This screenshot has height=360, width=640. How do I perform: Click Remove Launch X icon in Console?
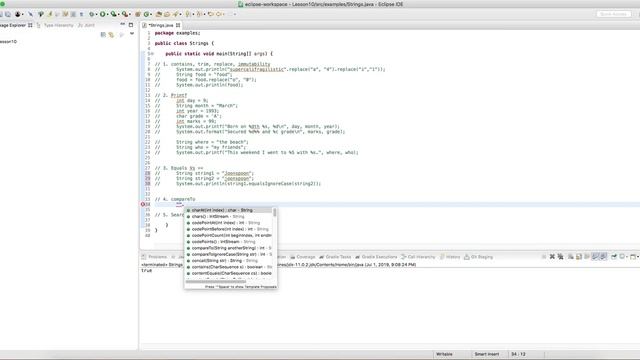pos(552,256)
